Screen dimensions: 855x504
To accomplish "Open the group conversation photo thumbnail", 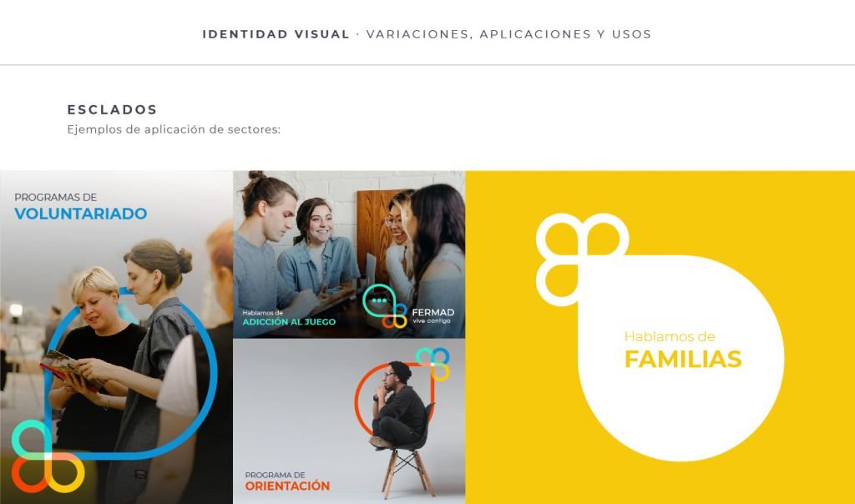I will (349, 255).
